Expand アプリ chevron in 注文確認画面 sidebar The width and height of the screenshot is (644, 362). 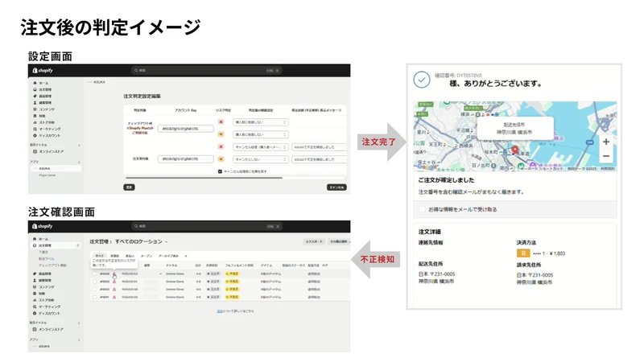click(x=79, y=339)
